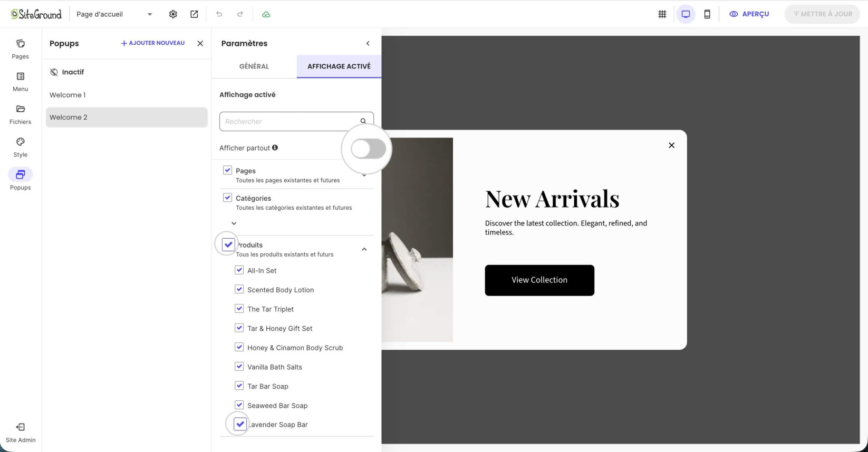Click the Affichage activé section heading
This screenshot has width=868, height=452.
pyautogui.click(x=247, y=95)
